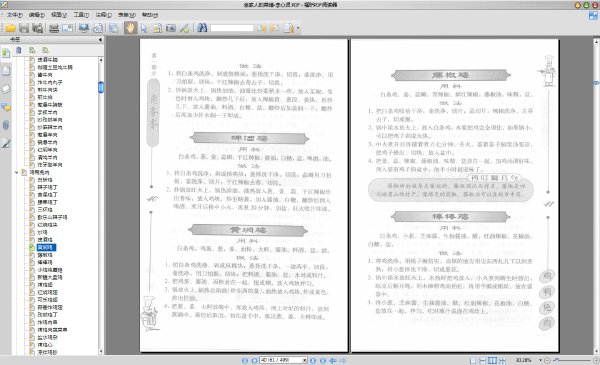Select the 白斩鸡 bookmark
600x365 pixels.
coord(45,180)
